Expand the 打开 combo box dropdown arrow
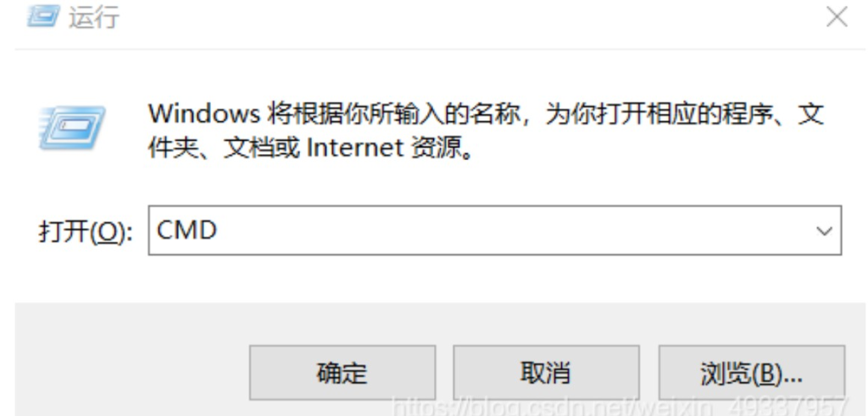Image resolution: width=868 pixels, height=416 pixels. pos(824,230)
